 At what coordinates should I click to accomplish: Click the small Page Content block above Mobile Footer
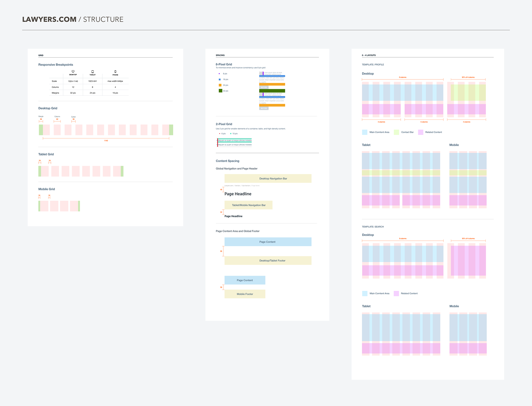(245, 280)
